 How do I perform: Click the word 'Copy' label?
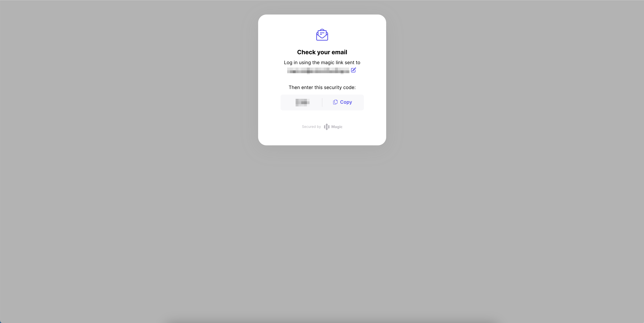(346, 102)
